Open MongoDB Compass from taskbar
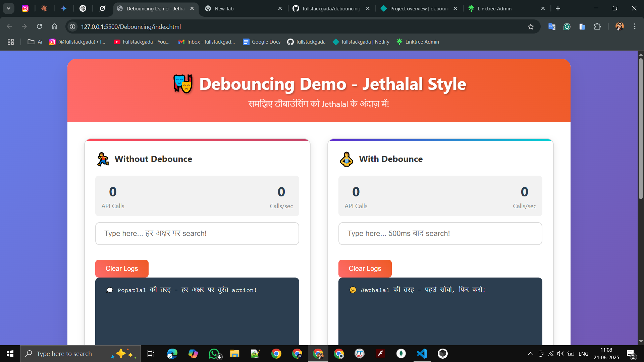Image resolution: width=644 pixels, height=362 pixels. click(x=401, y=354)
